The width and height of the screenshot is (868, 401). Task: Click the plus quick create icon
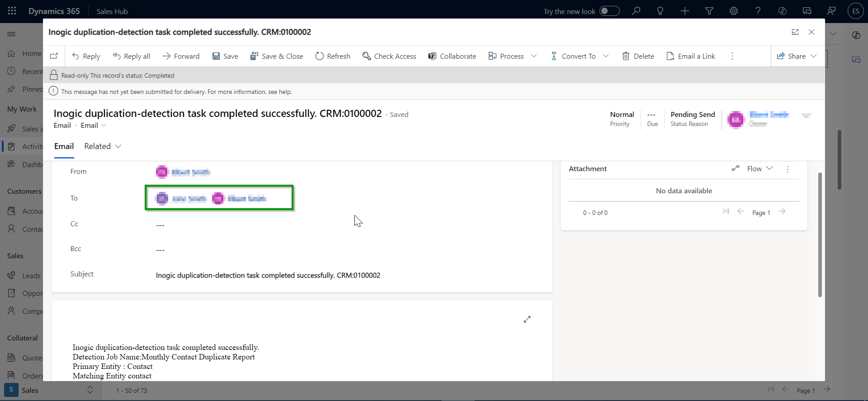point(685,11)
